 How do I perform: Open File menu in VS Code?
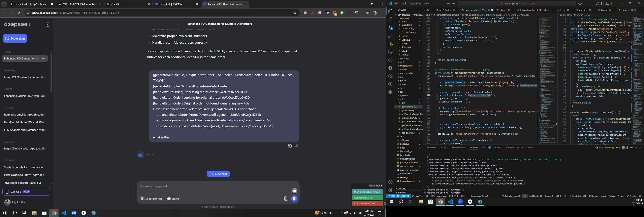(x=397, y=3)
